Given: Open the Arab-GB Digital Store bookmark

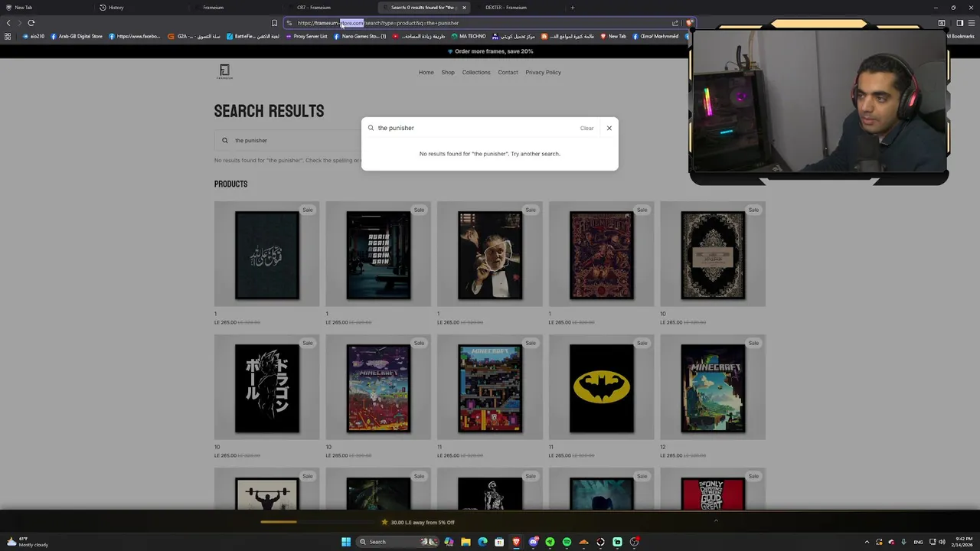Looking at the screenshot, I should coord(76,36).
